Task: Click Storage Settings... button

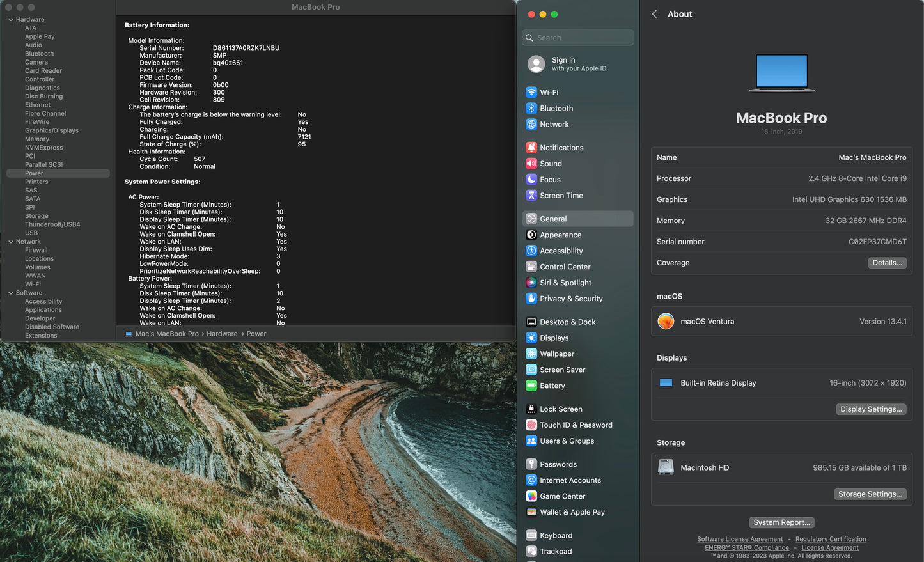Action: click(x=870, y=494)
